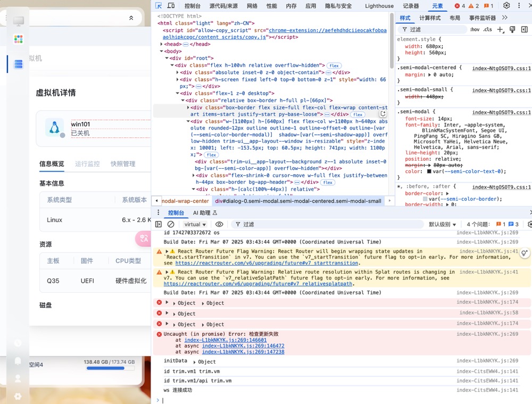Switch to the Network tab
Screen dimensions: 532x404
click(x=252, y=6)
